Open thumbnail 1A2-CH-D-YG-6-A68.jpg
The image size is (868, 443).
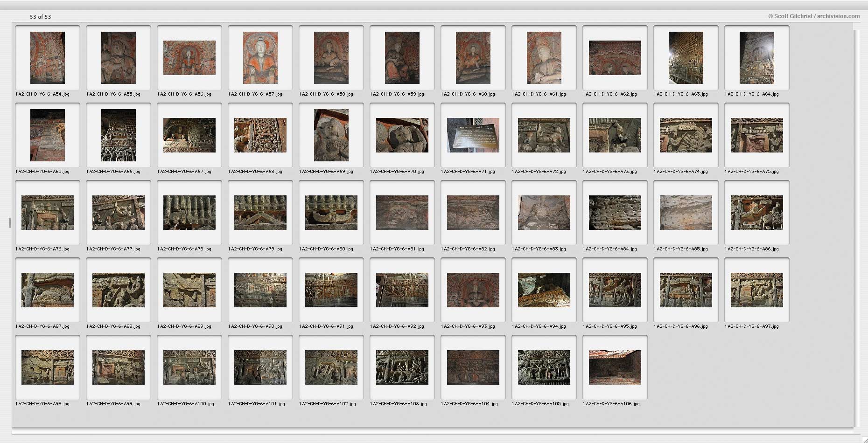click(x=260, y=135)
